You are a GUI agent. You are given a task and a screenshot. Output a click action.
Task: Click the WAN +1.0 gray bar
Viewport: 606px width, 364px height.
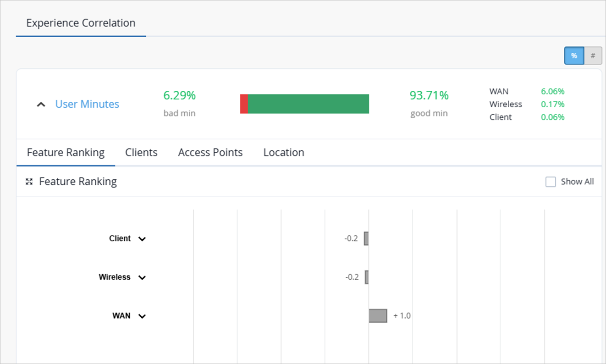click(x=378, y=316)
